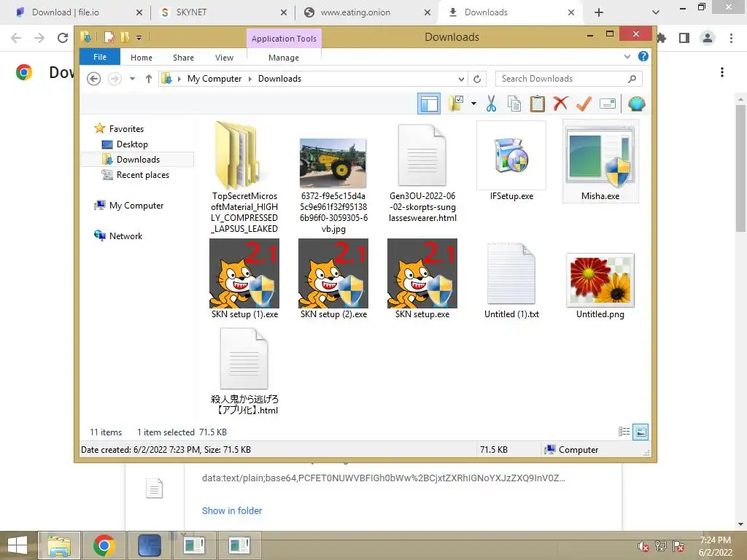Select the Untitled (1).txt file
Image resolution: width=747 pixels, height=560 pixels.
click(511, 281)
